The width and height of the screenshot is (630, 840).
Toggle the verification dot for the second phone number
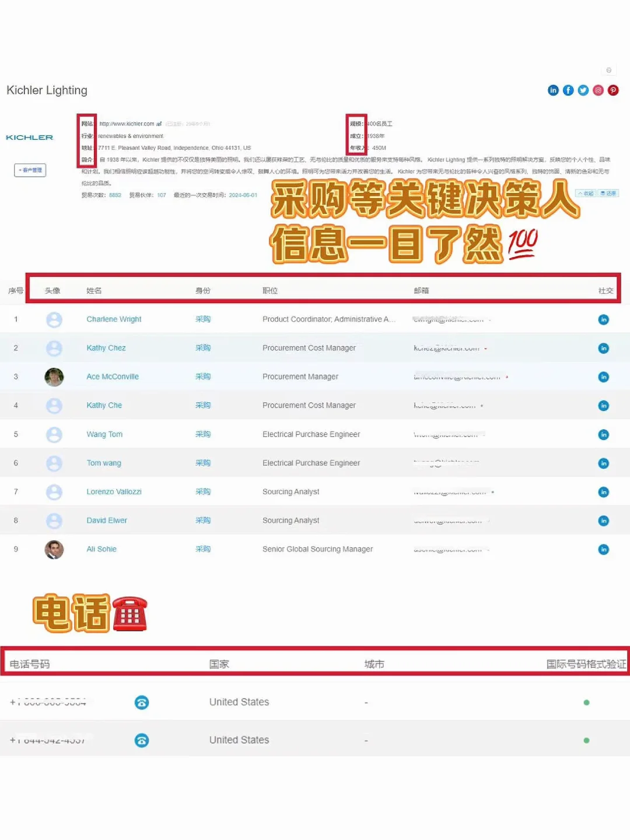click(586, 740)
